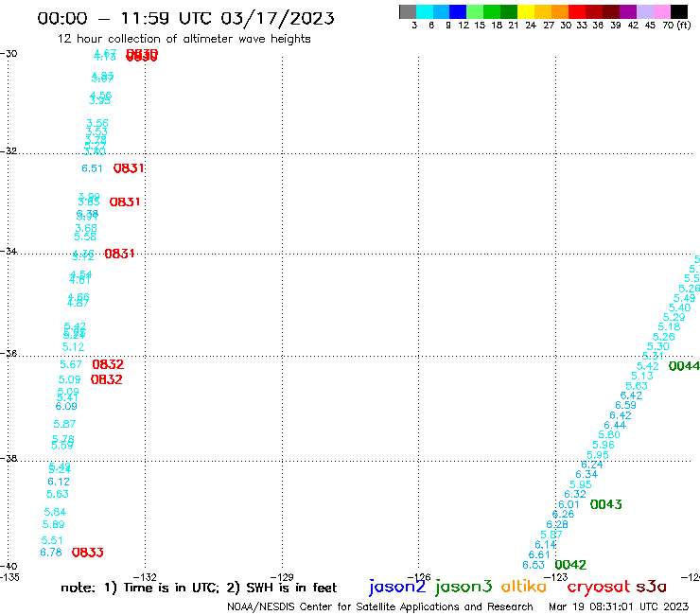
Task: Click the '0832' label beside 5.09
Action: pyautogui.click(x=106, y=379)
